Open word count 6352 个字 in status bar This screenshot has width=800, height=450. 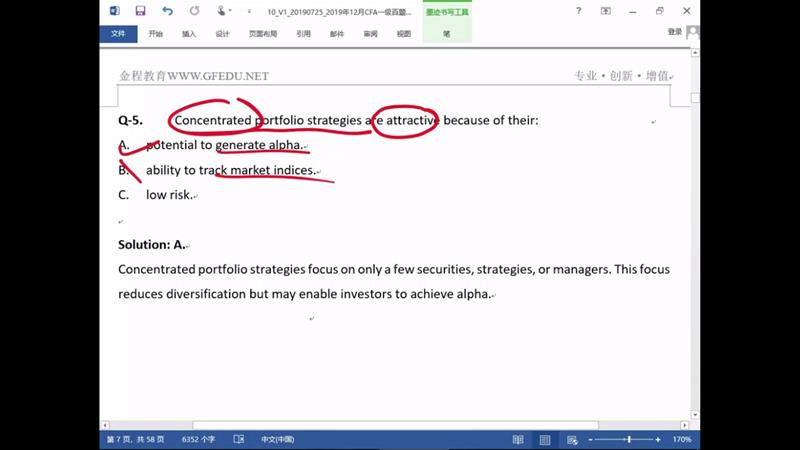click(198, 439)
